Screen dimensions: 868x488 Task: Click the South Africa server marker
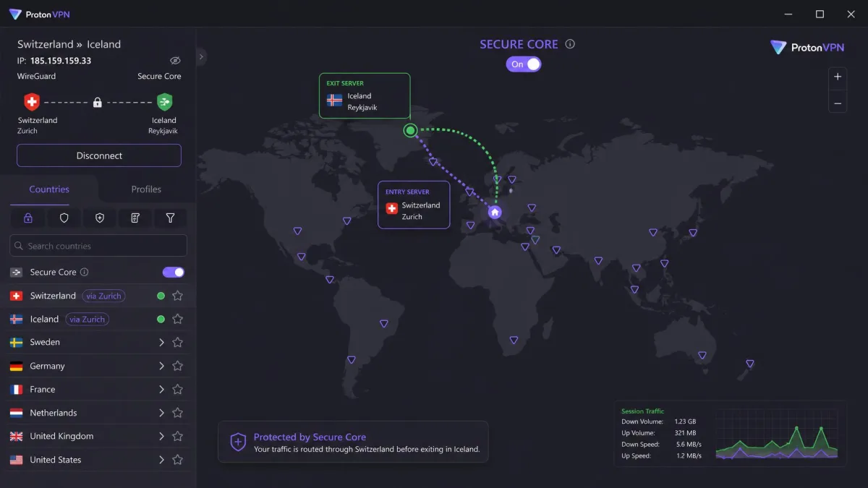click(514, 340)
